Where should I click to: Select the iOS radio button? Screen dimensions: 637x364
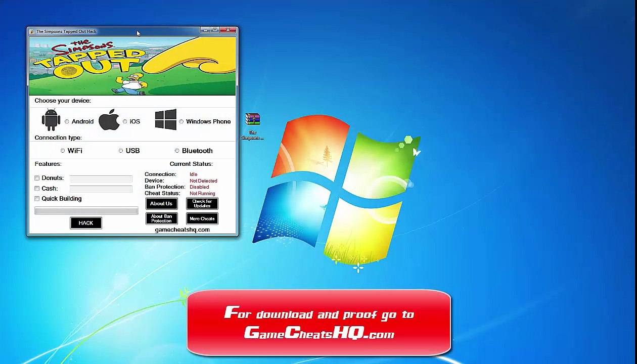[x=125, y=122]
